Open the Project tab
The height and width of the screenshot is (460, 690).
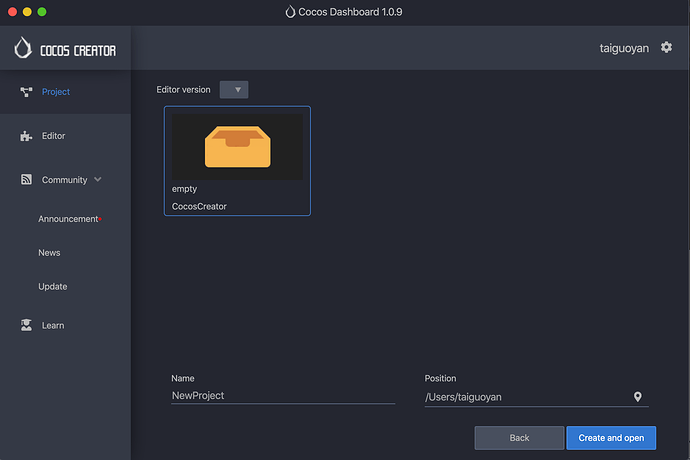pos(56,92)
